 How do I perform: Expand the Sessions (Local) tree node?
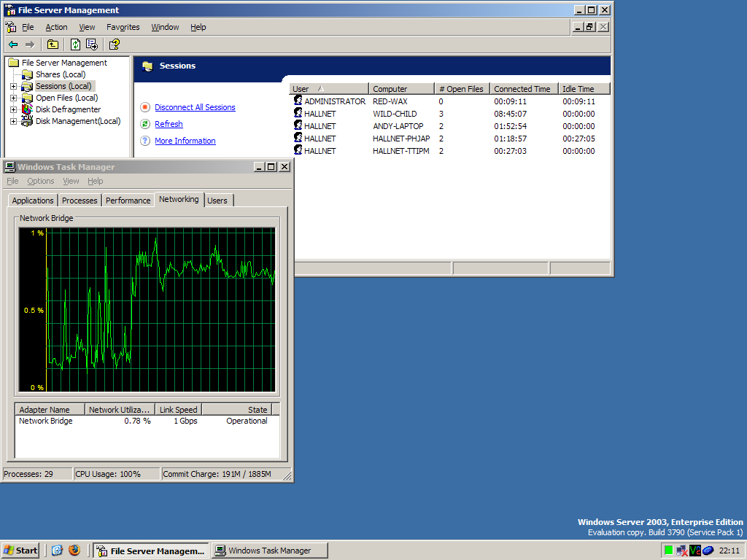[x=13, y=86]
